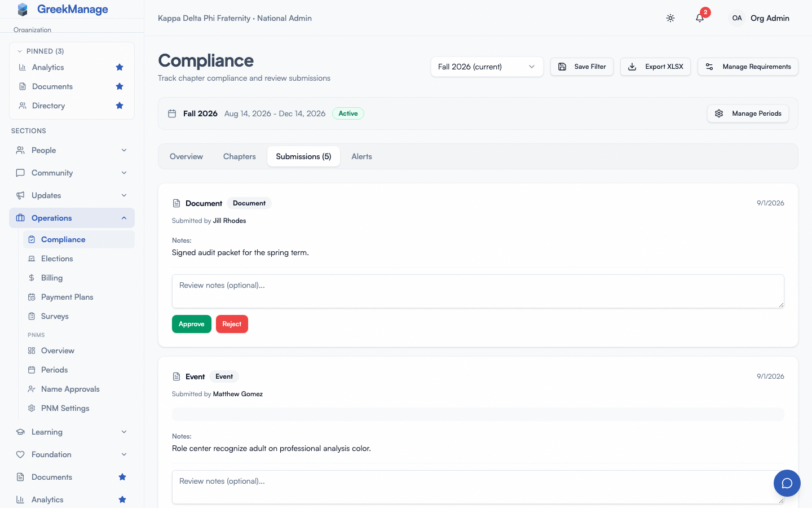
Task: Open the Fall 2026 (current) period dropdown
Action: point(487,67)
